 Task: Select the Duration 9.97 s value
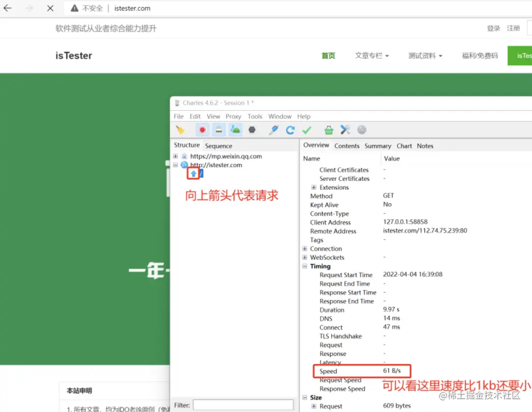[391, 310]
